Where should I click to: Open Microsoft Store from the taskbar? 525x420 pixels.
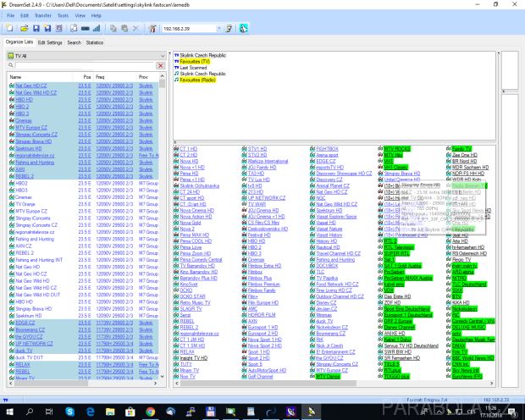pos(130,412)
